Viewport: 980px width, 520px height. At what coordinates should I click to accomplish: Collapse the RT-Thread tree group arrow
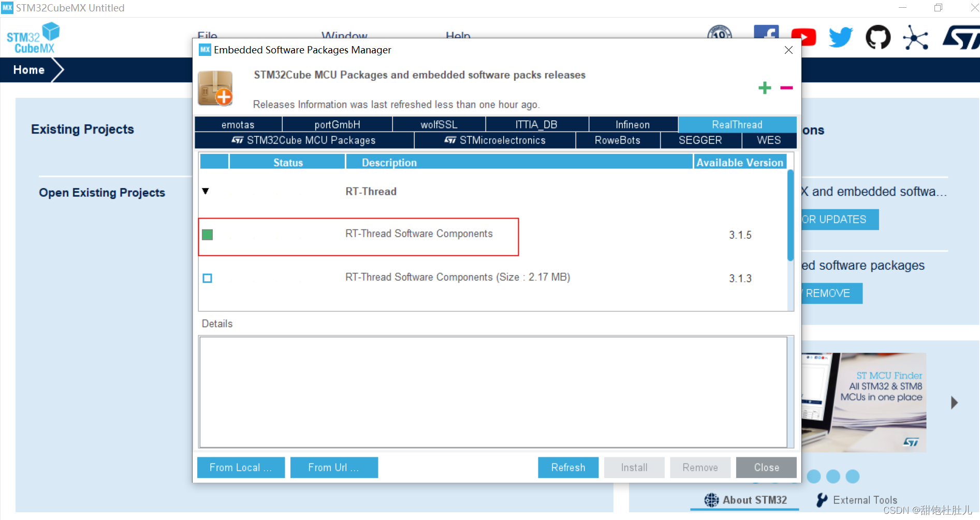coord(206,191)
